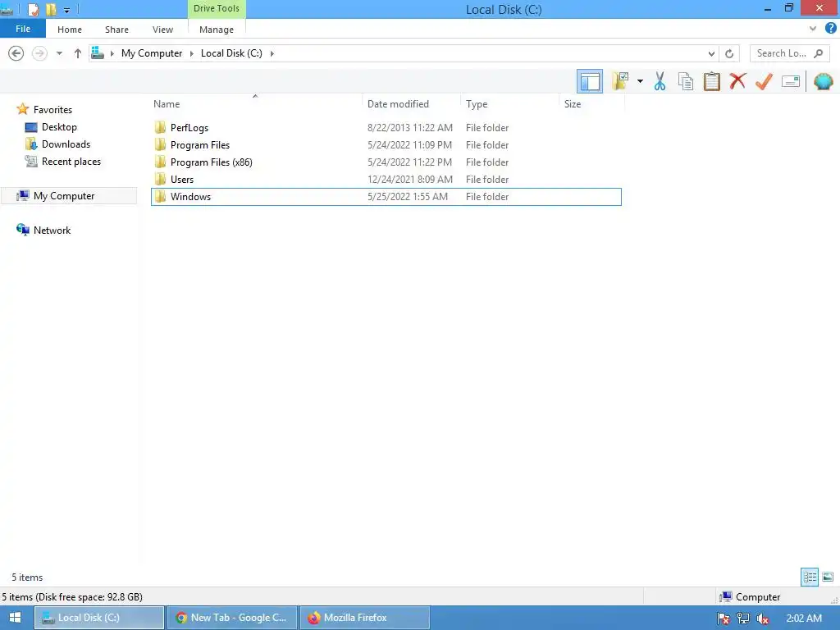Open Desktop in the navigation pane
This screenshot has height=630, width=840.
point(59,127)
